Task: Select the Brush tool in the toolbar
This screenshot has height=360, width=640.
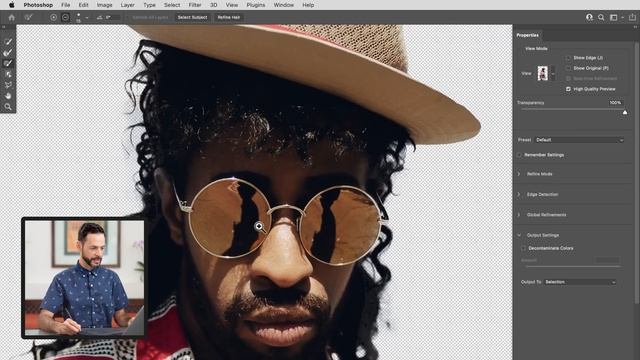Action: coord(8,63)
